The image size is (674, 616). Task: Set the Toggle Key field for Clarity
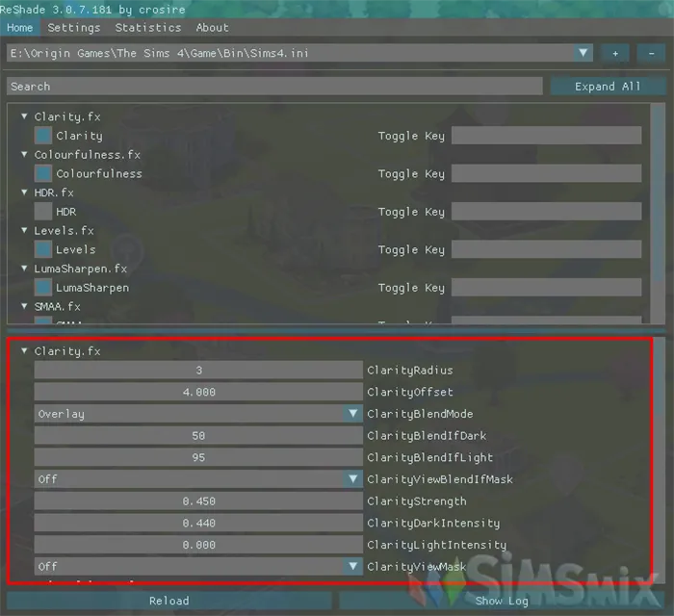coord(546,136)
